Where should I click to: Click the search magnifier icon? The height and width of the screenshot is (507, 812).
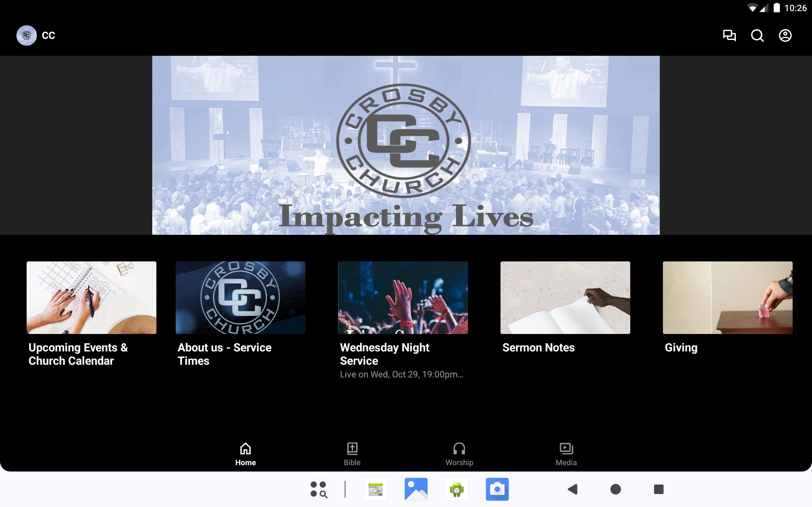[x=757, y=35]
